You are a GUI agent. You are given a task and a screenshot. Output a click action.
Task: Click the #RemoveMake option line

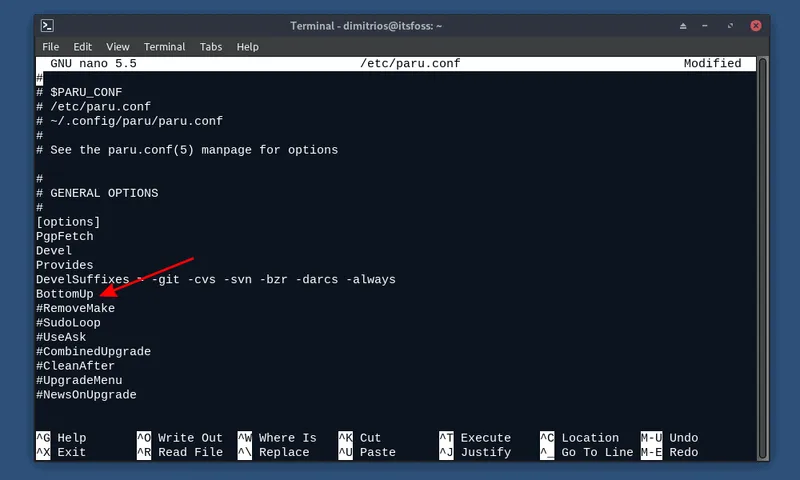pos(75,308)
